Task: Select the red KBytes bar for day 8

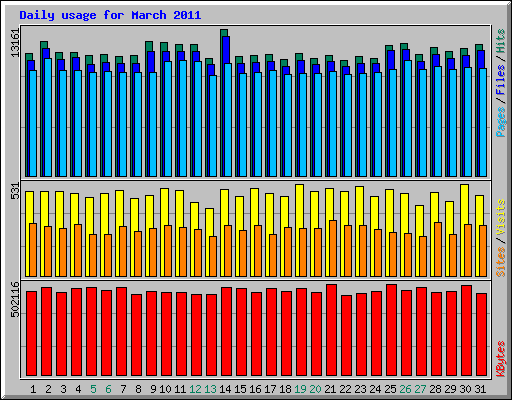Action: tap(136, 335)
